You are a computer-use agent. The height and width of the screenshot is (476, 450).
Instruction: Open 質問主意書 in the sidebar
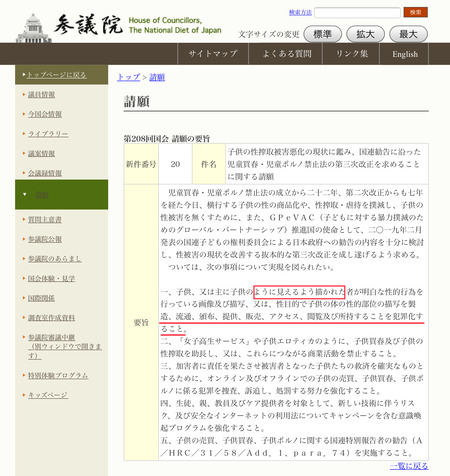(45, 220)
